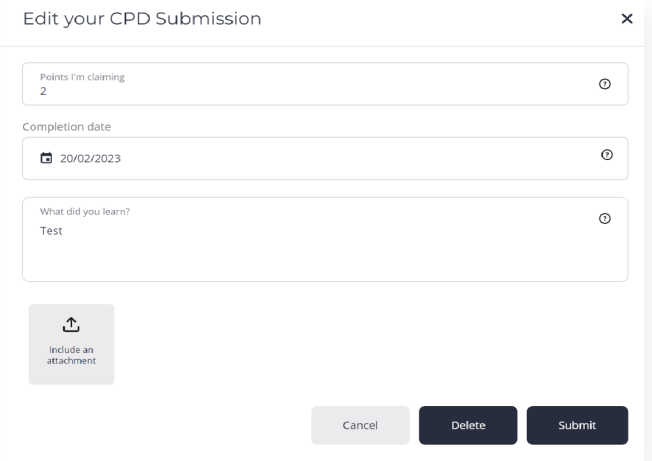Open the calendar icon in date field

[46, 158]
